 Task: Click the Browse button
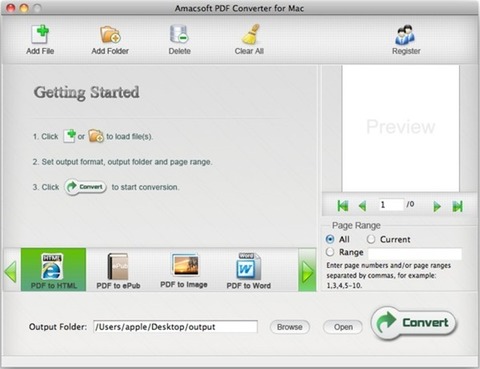pyautogui.click(x=290, y=327)
